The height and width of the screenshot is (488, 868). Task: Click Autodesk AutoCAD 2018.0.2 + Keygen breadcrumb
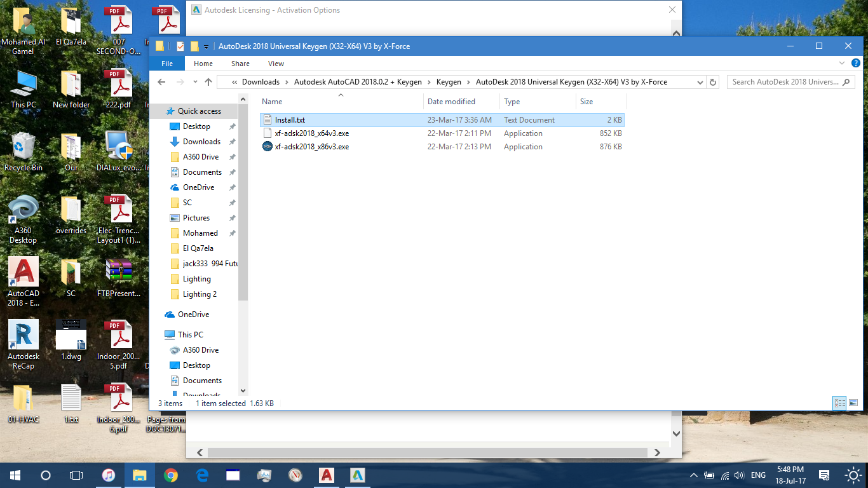click(x=358, y=82)
